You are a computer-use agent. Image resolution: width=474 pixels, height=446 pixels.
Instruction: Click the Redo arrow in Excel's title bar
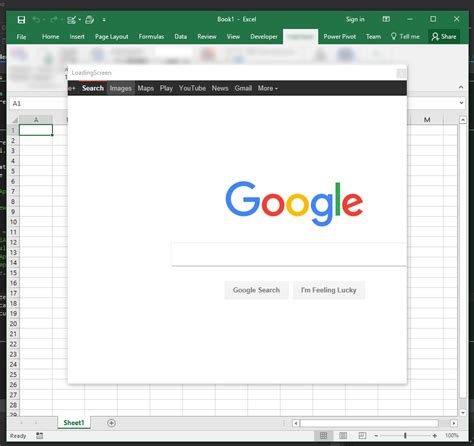(x=53, y=20)
